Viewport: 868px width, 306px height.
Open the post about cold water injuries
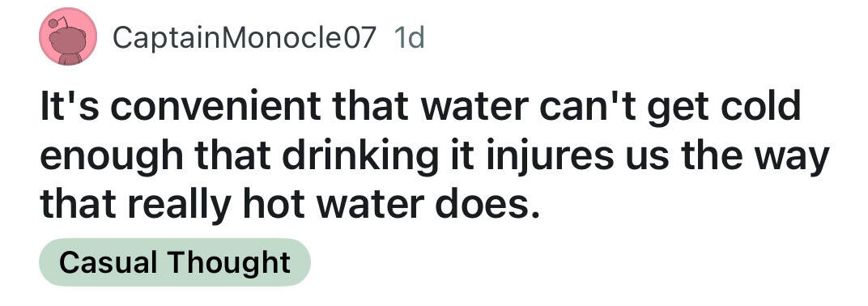pyautogui.click(x=434, y=155)
